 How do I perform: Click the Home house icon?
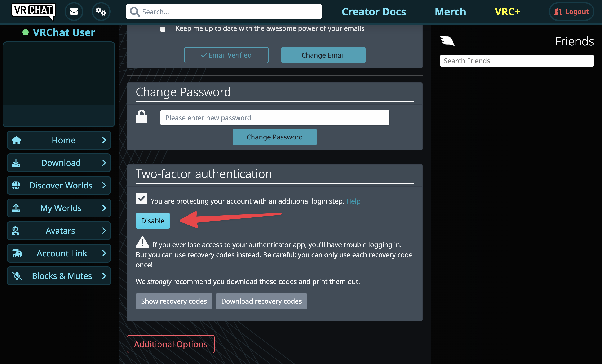click(16, 140)
